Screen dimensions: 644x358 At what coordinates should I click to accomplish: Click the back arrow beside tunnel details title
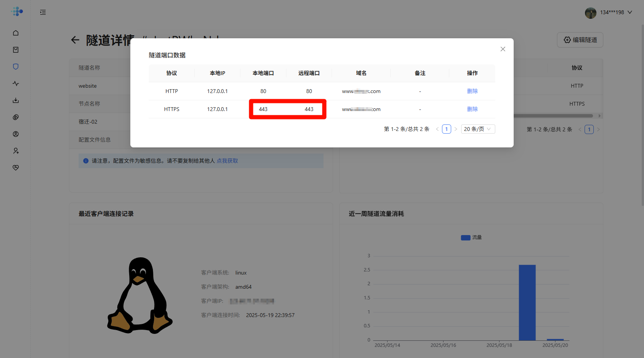[75, 40]
